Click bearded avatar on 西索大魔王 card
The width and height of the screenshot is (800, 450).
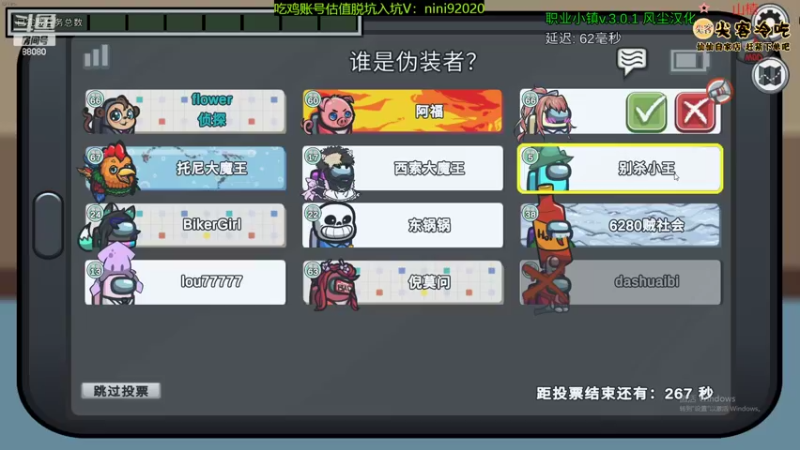click(x=332, y=174)
